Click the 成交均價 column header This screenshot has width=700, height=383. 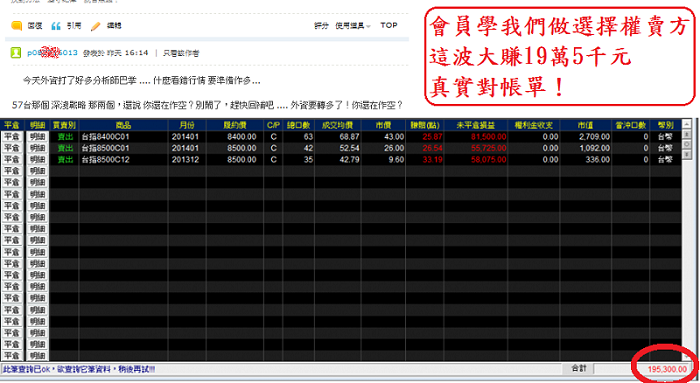338,125
